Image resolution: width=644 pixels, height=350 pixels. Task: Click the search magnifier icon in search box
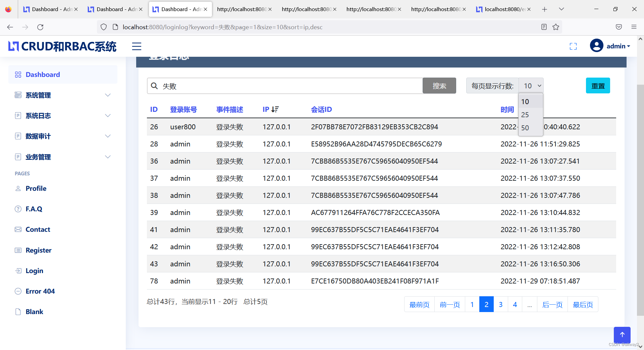155,86
